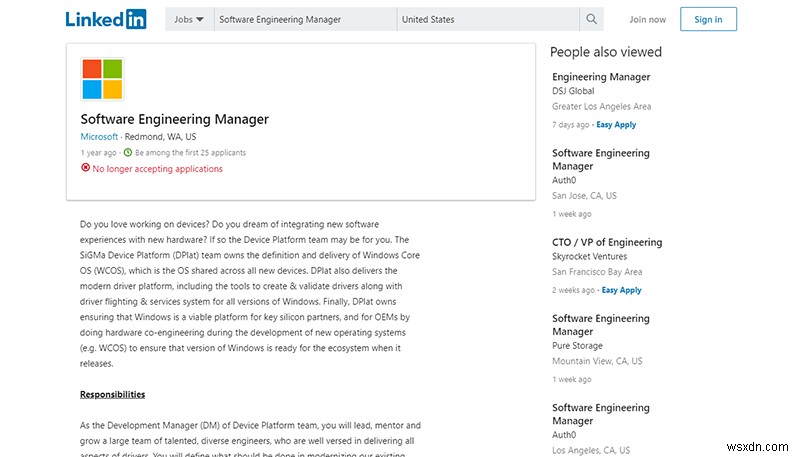Click the United States location field
The width and height of the screenshot is (800, 457).
click(x=487, y=19)
